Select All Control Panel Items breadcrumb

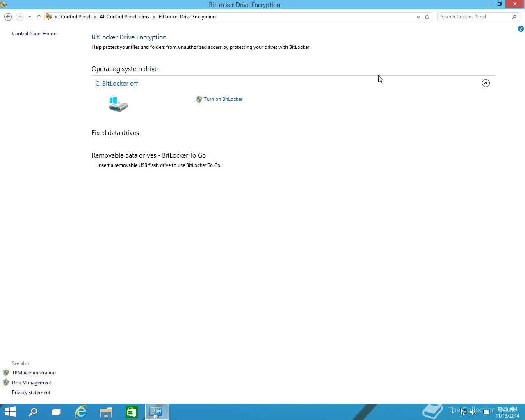pos(124,17)
